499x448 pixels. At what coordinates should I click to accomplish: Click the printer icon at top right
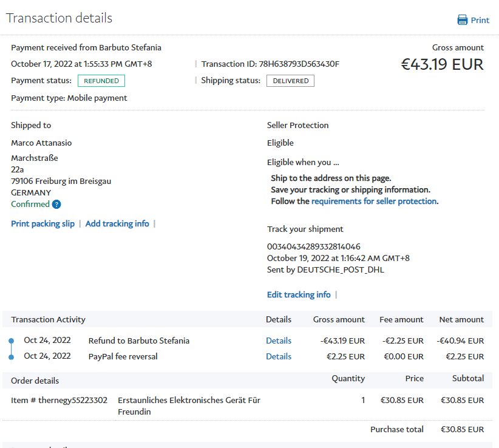tap(463, 20)
